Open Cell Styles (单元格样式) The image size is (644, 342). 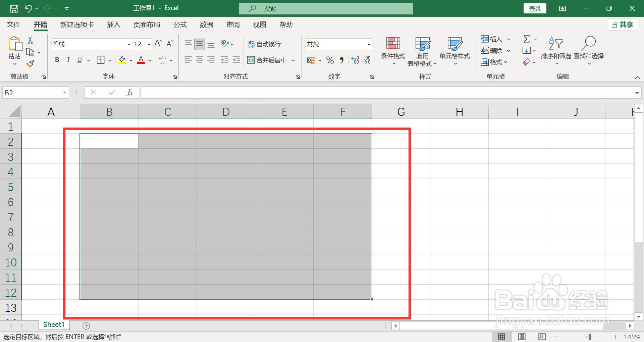(x=455, y=51)
